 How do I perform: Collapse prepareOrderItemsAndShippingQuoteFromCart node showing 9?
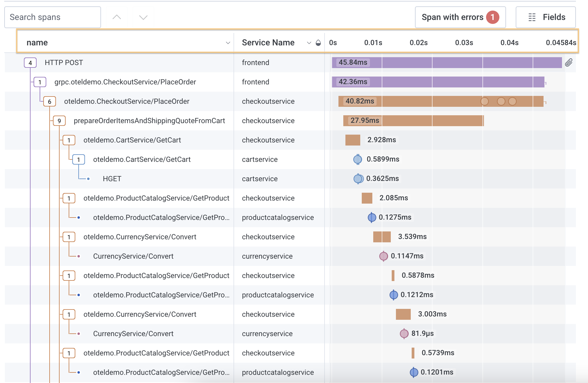[x=59, y=121]
